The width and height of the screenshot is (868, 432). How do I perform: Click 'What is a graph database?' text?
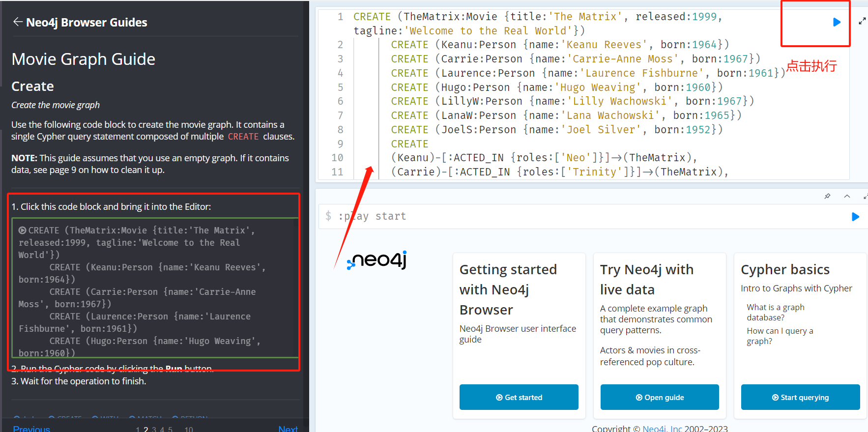click(x=776, y=312)
